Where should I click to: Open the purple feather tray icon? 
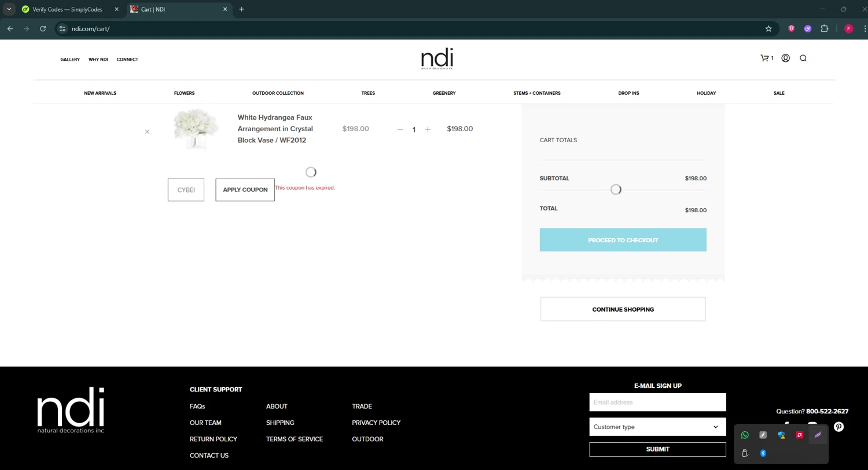pos(818,435)
